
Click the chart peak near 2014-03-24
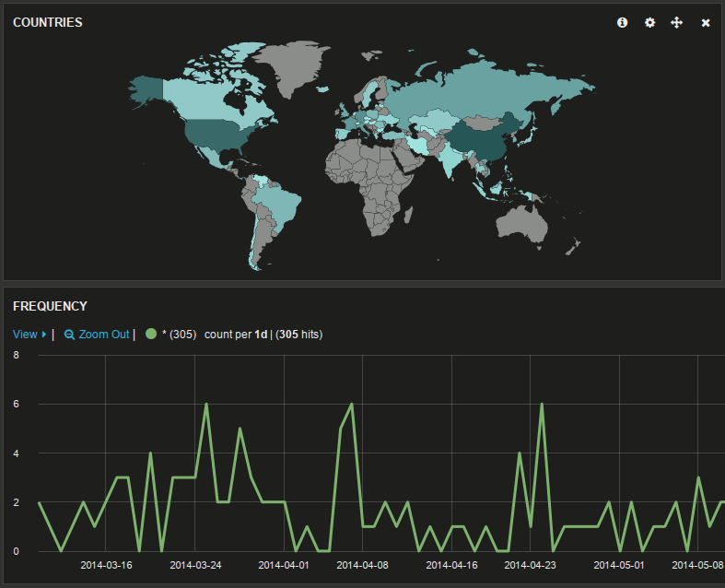[206, 404]
